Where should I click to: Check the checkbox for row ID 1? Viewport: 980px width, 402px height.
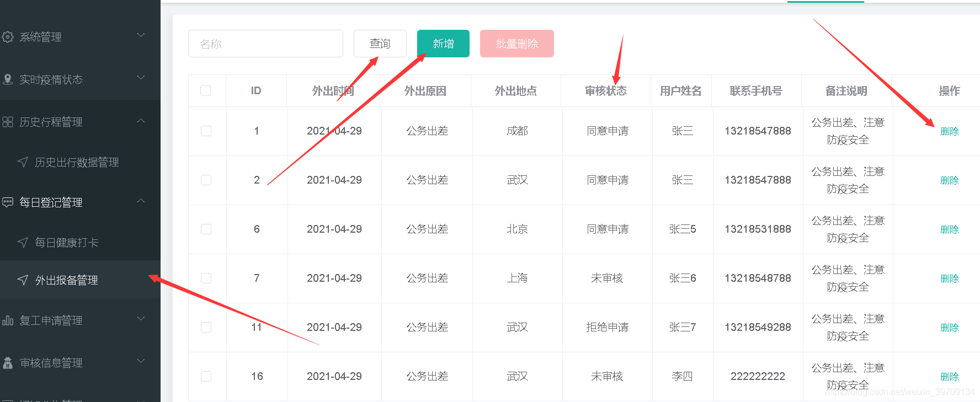(x=206, y=131)
